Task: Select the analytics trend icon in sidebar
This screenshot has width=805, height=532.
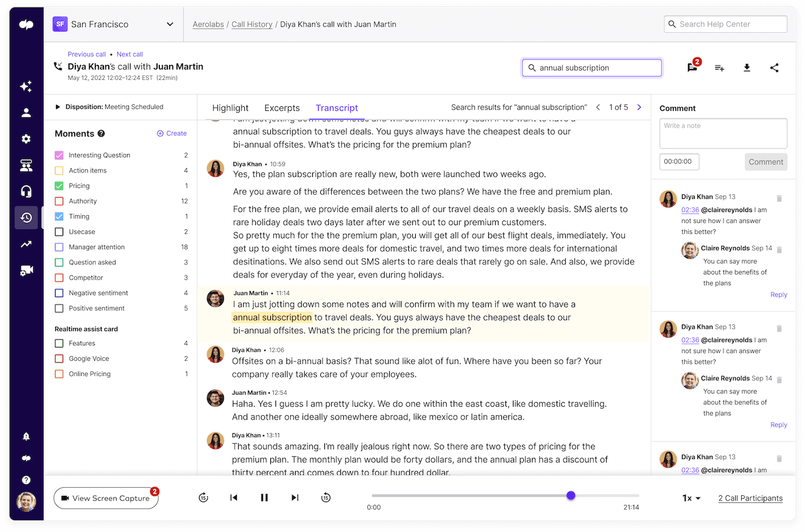Action: (x=26, y=244)
